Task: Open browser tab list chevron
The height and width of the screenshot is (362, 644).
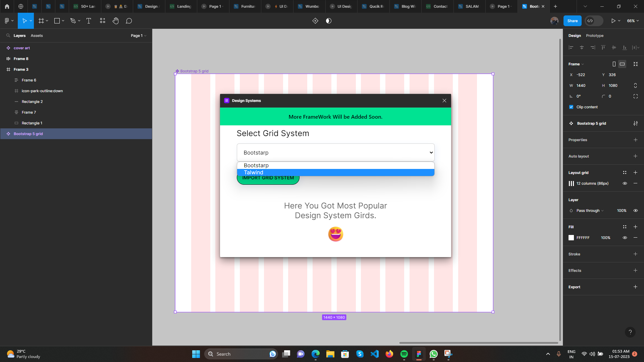Action: (585, 6)
